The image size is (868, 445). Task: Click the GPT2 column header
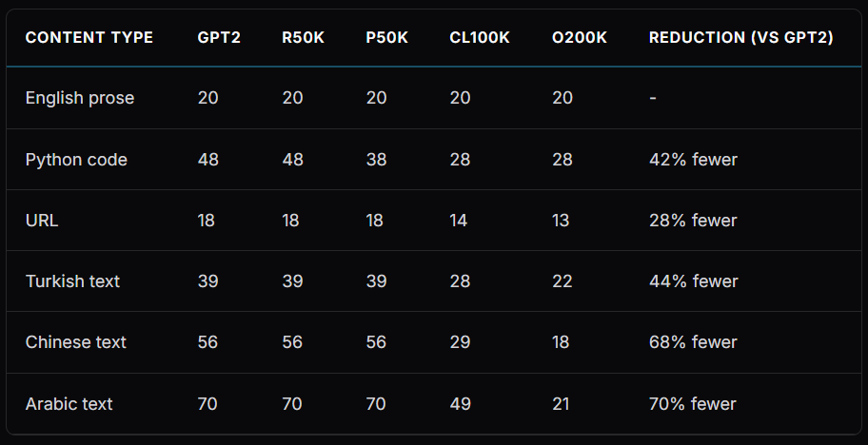pyautogui.click(x=219, y=38)
